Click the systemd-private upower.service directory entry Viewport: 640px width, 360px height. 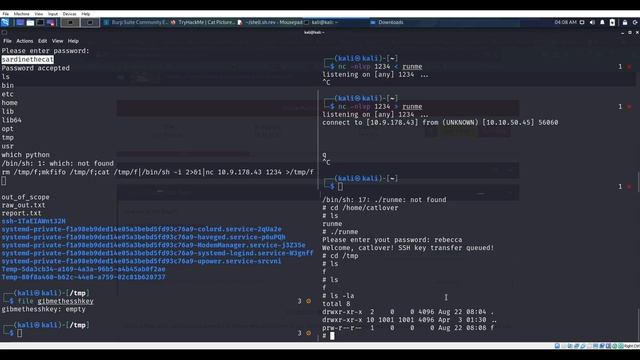(x=141, y=261)
